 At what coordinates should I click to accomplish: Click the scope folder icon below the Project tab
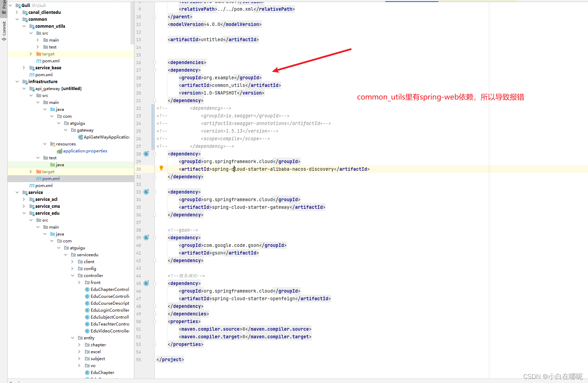3,12
